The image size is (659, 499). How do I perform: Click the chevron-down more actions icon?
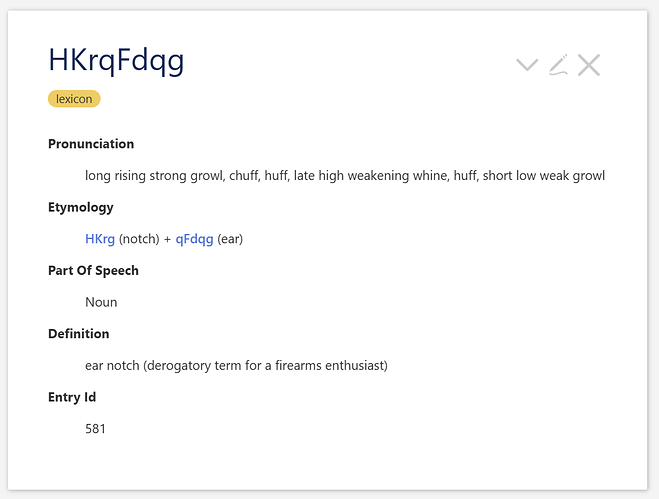527,65
